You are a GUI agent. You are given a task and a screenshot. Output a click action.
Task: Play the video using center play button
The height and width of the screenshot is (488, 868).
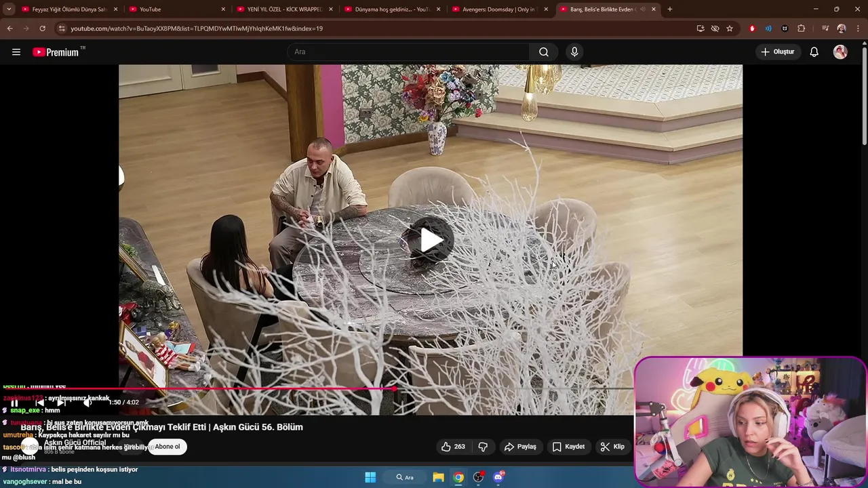pos(432,240)
